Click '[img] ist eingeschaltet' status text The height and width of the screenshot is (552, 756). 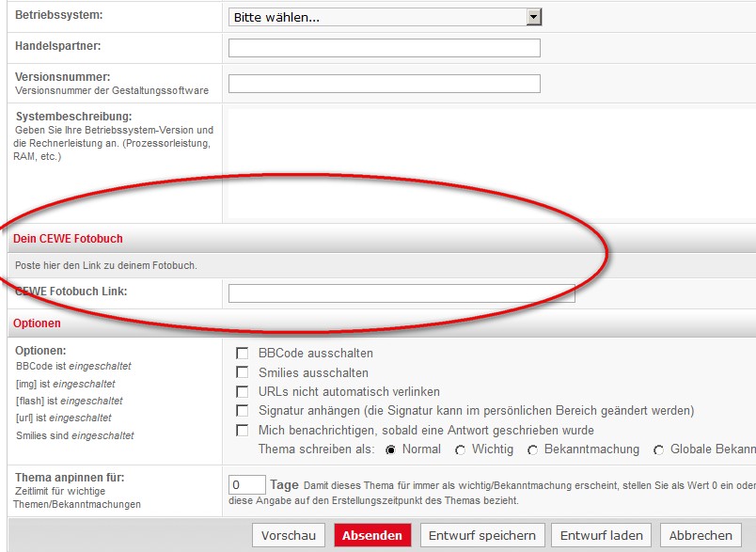point(66,384)
